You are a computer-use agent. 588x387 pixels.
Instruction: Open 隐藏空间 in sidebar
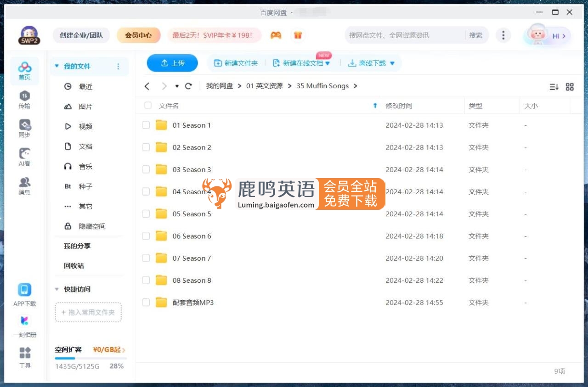(x=85, y=226)
